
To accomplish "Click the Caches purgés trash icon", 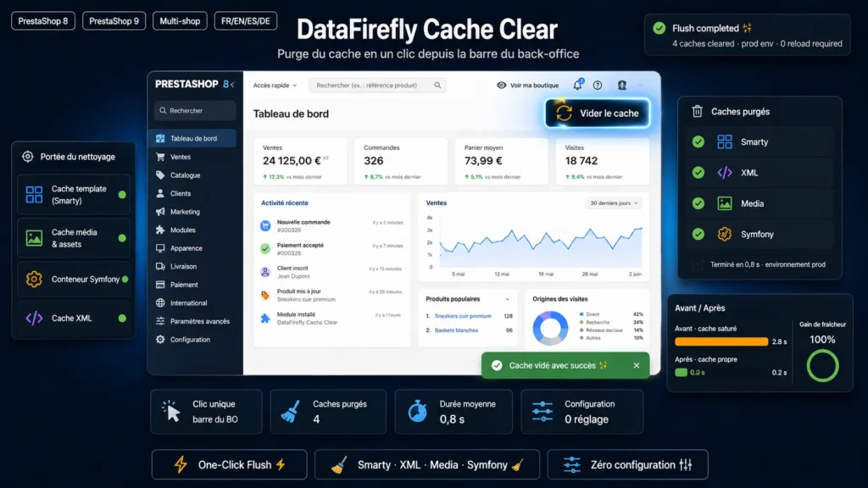I will (x=698, y=111).
